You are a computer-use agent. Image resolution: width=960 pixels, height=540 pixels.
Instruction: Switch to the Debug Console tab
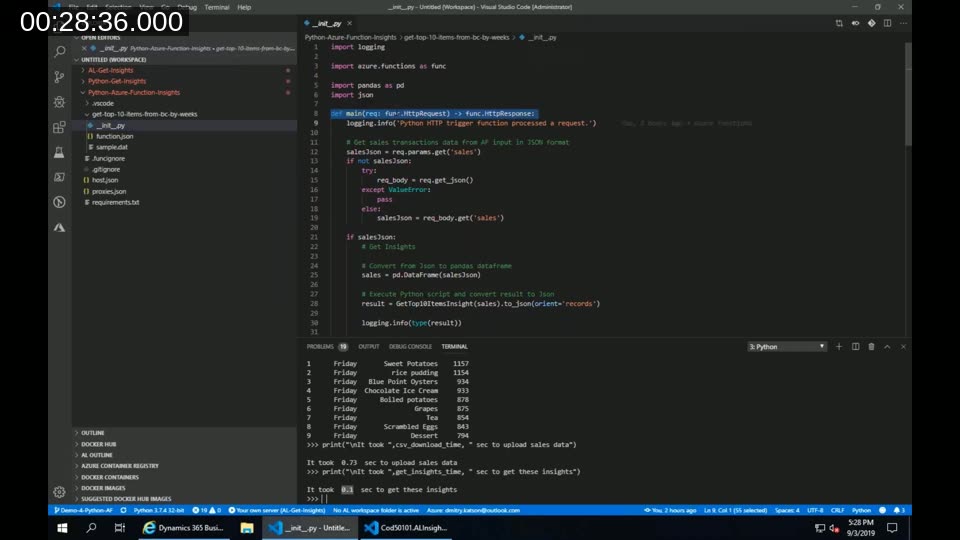click(x=410, y=347)
